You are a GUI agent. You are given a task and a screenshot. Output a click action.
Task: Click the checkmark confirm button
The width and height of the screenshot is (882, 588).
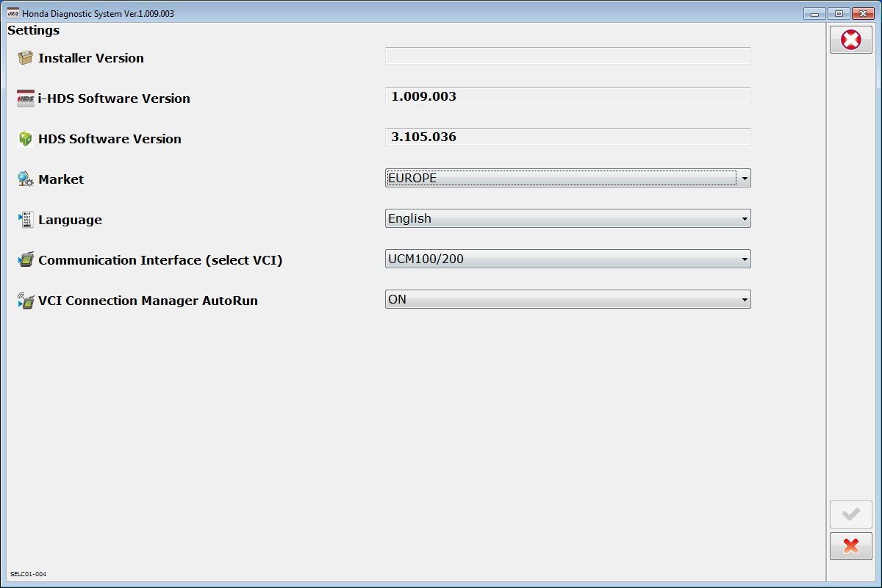click(851, 514)
